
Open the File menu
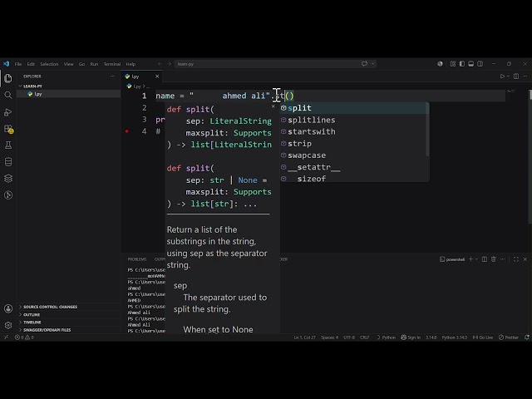click(x=18, y=64)
